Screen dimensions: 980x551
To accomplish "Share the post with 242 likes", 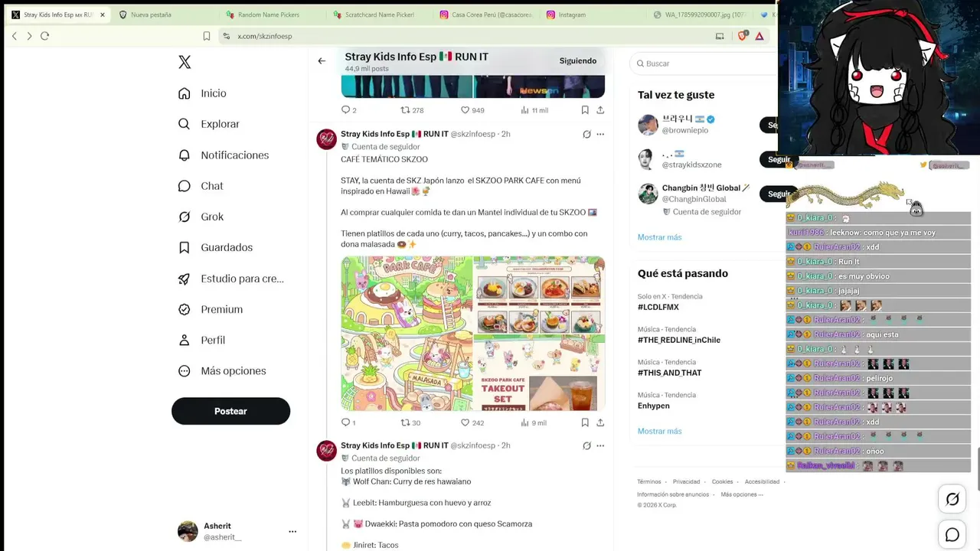I will point(600,422).
